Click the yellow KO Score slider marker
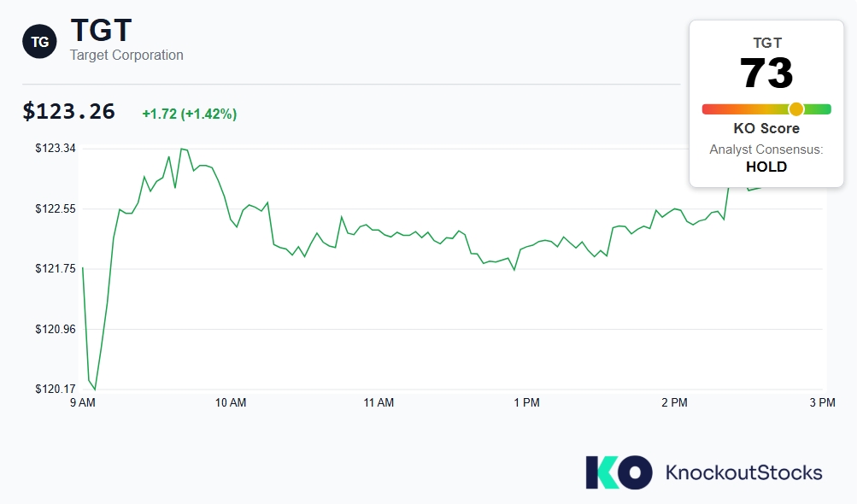The image size is (863, 504). [795, 109]
